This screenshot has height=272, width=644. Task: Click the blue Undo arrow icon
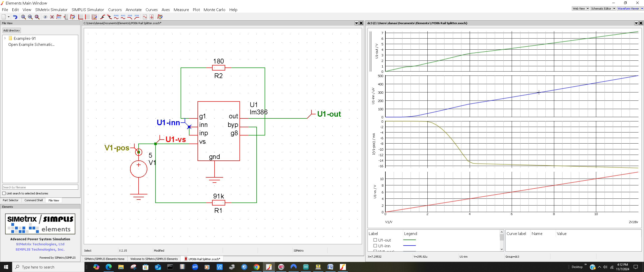15,17
